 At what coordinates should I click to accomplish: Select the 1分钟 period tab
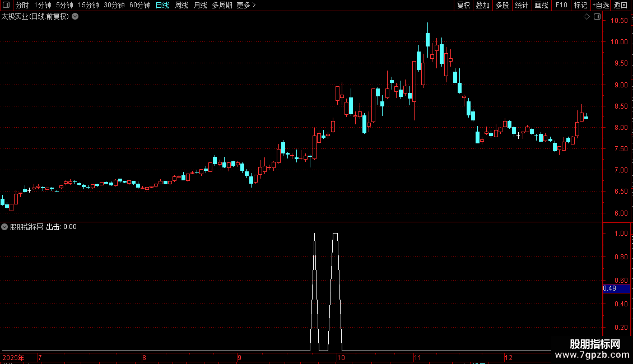coord(43,5)
